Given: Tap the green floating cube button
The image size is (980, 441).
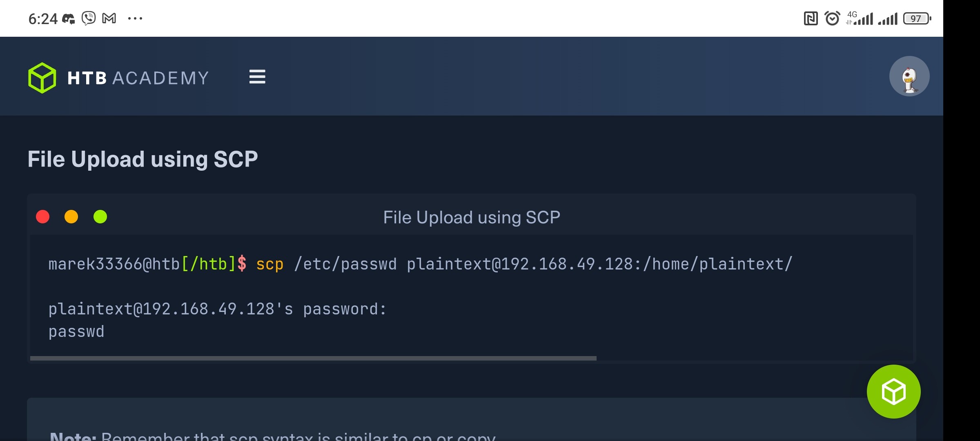Looking at the screenshot, I should coord(893,392).
